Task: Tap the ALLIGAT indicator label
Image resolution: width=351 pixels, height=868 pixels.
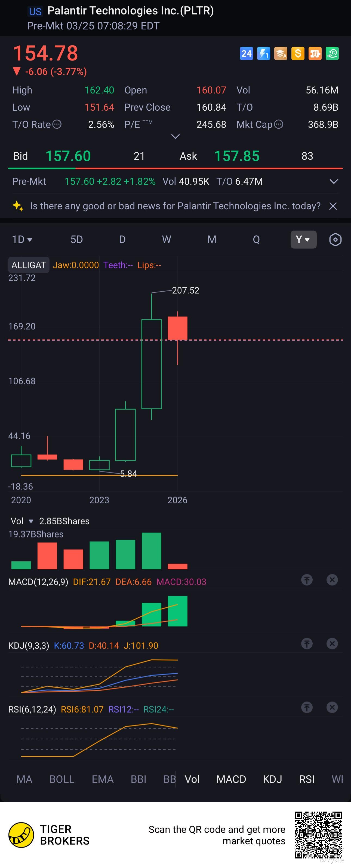Action: coord(29,265)
